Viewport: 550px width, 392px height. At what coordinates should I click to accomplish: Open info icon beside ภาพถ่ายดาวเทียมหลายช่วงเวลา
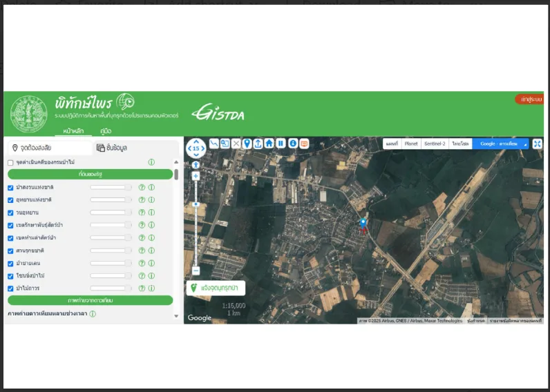93,314
